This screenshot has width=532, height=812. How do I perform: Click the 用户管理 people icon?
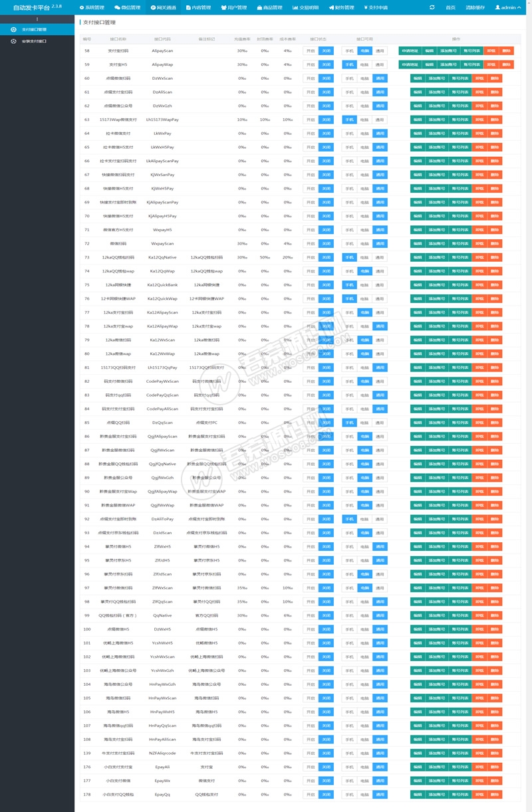pyautogui.click(x=223, y=7)
